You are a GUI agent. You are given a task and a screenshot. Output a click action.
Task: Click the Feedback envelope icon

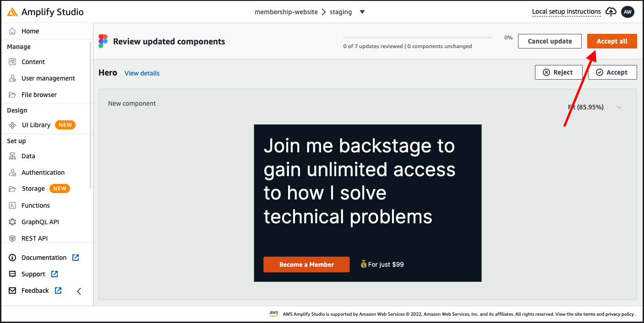(x=13, y=291)
